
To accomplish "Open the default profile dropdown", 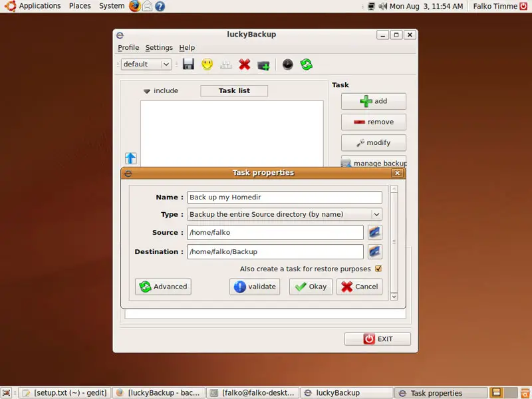I will [x=146, y=64].
